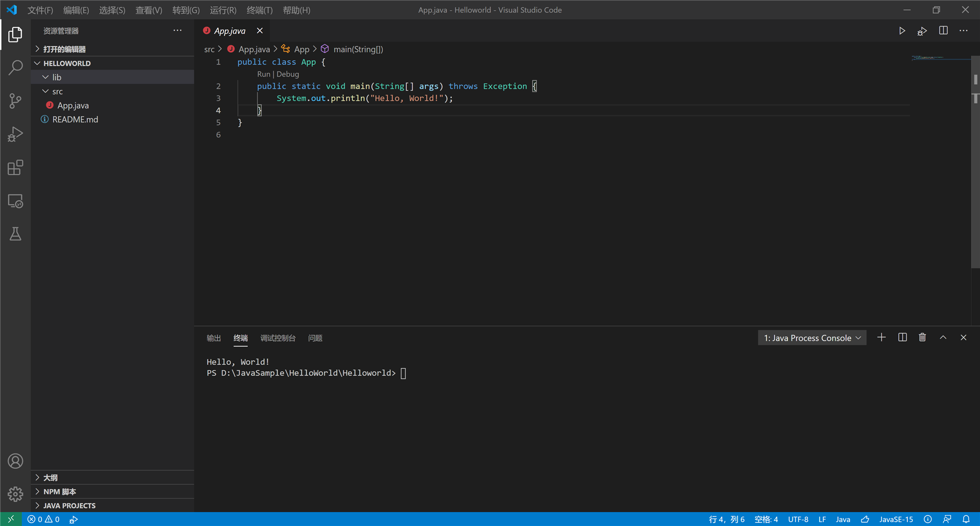Viewport: 980px width, 526px height.
Task: Click the Run code lens link
Action: click(x=264, y=74)
